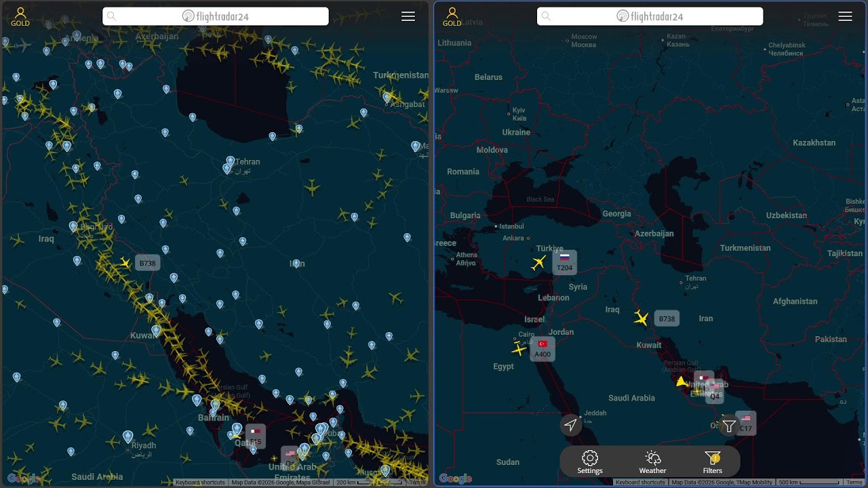Click the airport pin at Tehran

coord(230,162)
